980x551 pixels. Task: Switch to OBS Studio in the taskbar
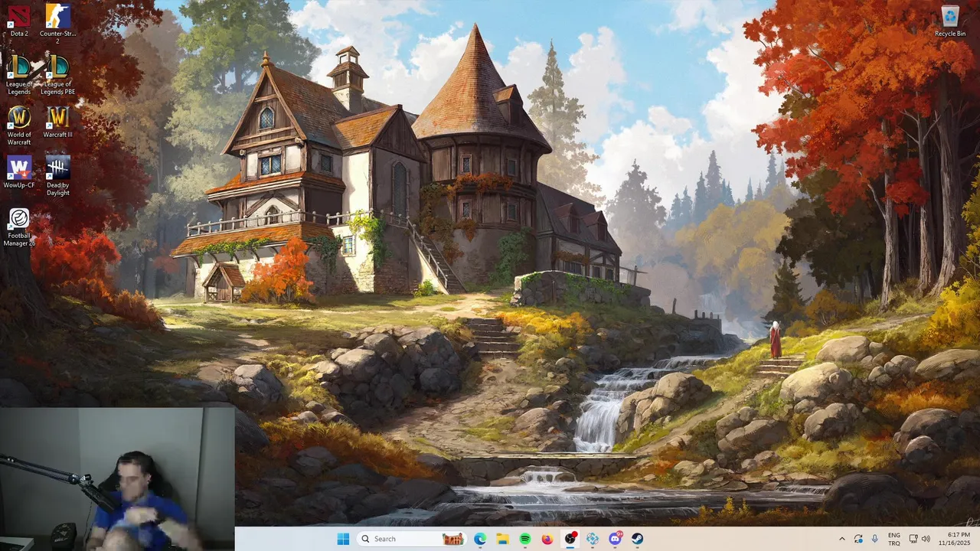tap(570, 539)
